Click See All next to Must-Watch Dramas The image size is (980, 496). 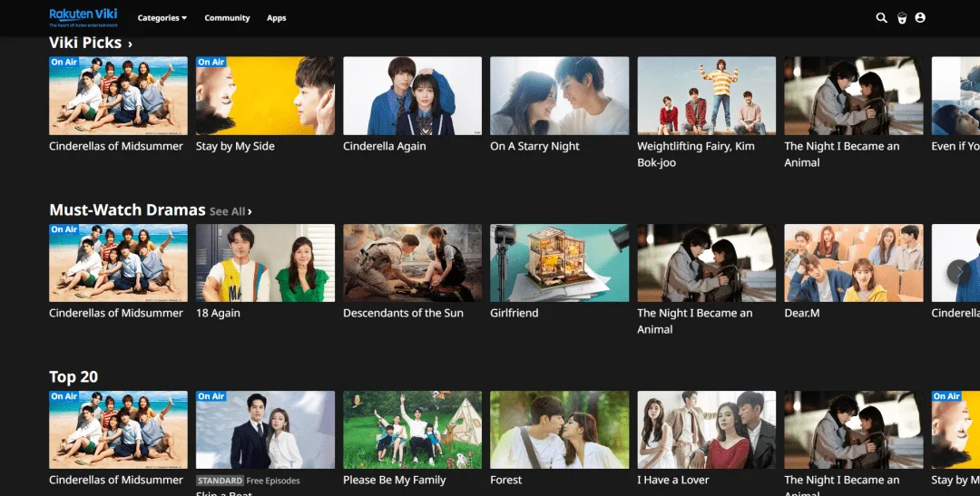[230, 212]
